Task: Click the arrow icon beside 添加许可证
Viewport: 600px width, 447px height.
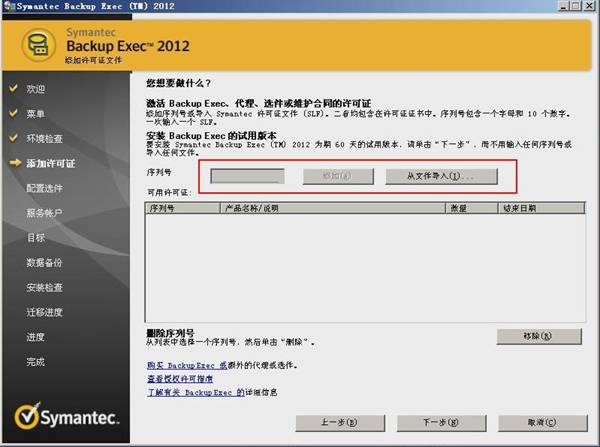Action: tap(13, 163)
